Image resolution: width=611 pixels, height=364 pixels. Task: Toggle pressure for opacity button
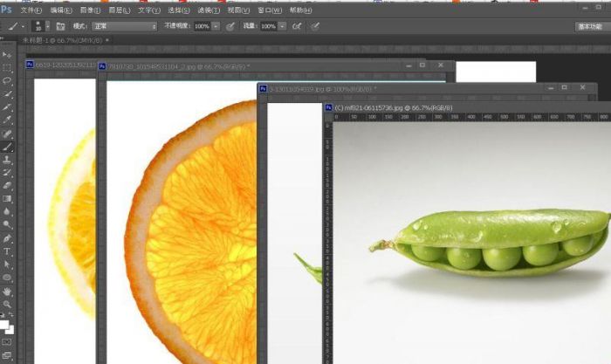(230, 27)
